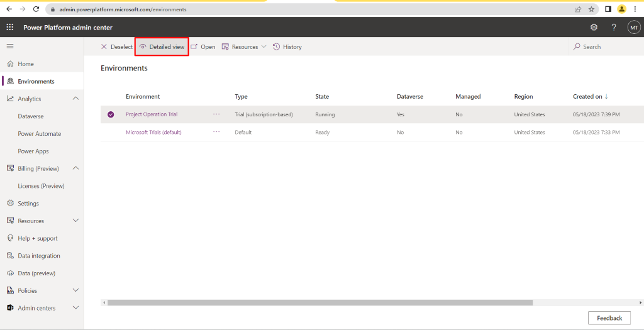
Task: Click the Power Platform admin center title
Action: (x=68, y=28)
